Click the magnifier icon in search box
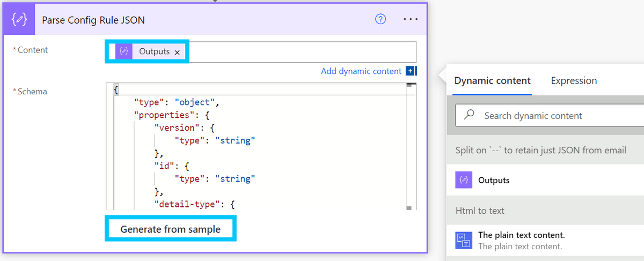The image size is (644, 261). 470,115
